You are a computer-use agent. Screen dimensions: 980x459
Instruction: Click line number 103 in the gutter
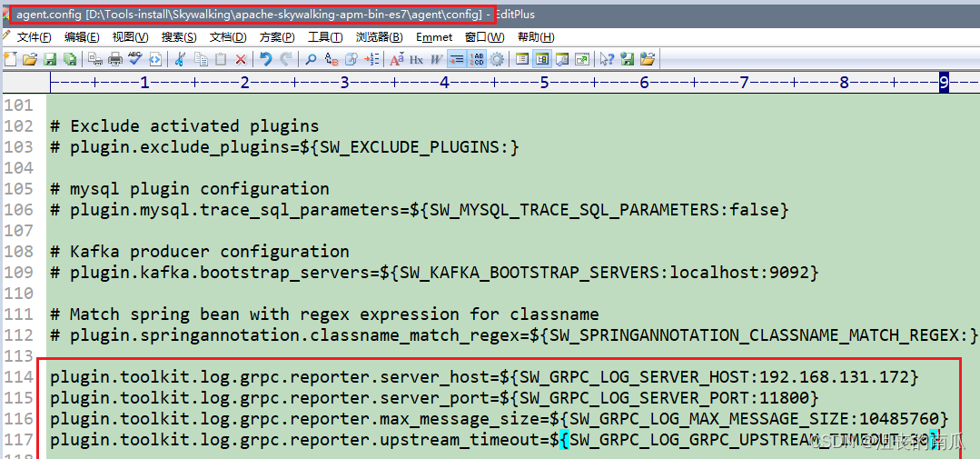tap(19, 147)
